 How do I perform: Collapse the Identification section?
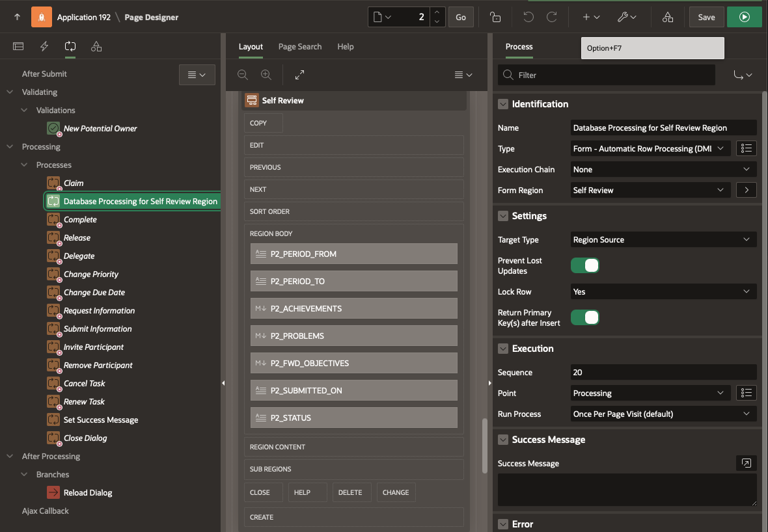(503, 104)
